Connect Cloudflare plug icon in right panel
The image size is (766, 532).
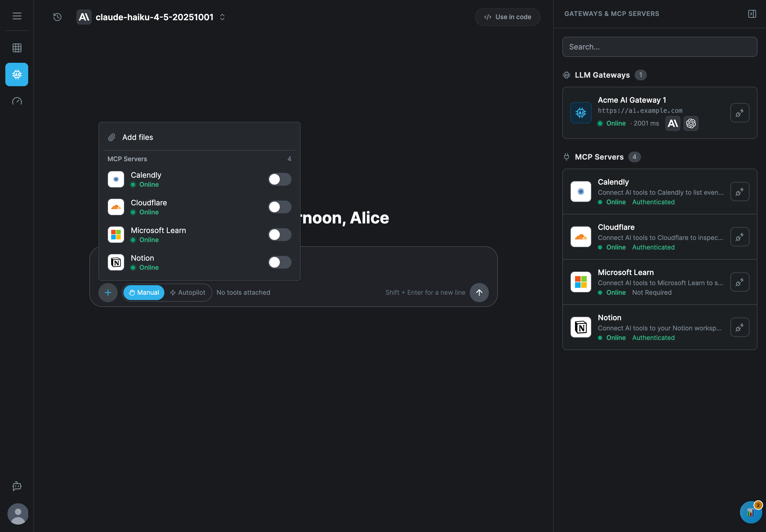740,237
